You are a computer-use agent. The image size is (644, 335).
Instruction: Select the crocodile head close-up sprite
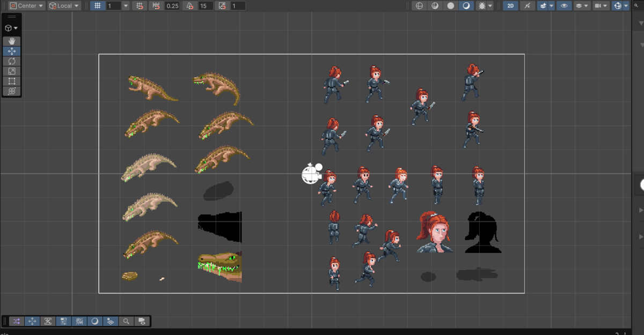tap(219, 266)
